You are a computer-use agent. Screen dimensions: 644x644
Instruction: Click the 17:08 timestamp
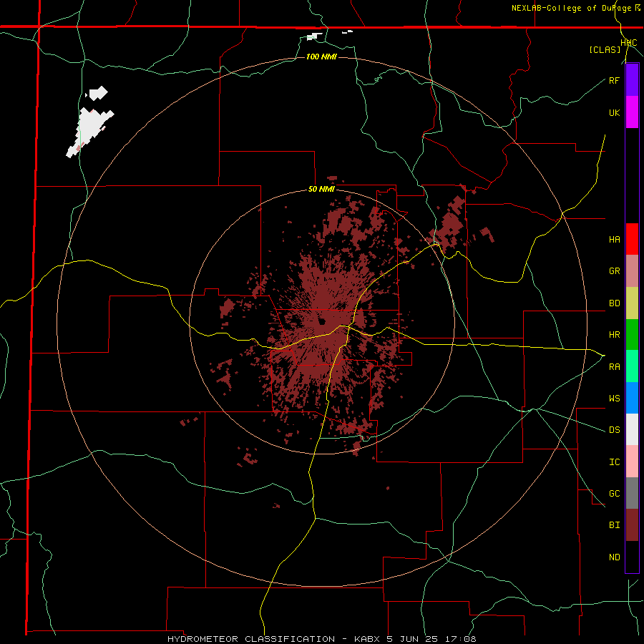pyautogui.click(x=462, y=639)
